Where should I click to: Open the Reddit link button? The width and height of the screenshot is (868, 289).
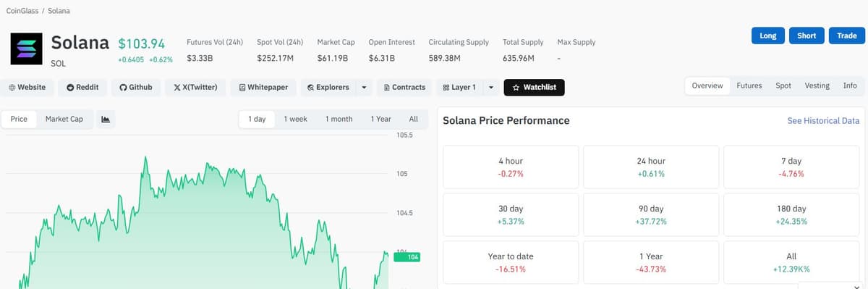coord(82,87)
